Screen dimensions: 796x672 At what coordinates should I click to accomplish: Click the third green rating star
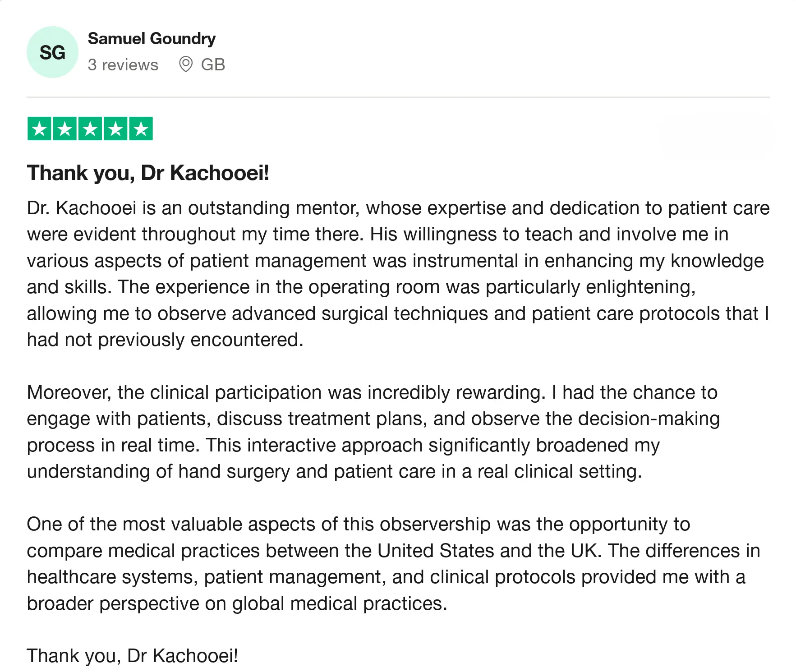coord(90,129)
